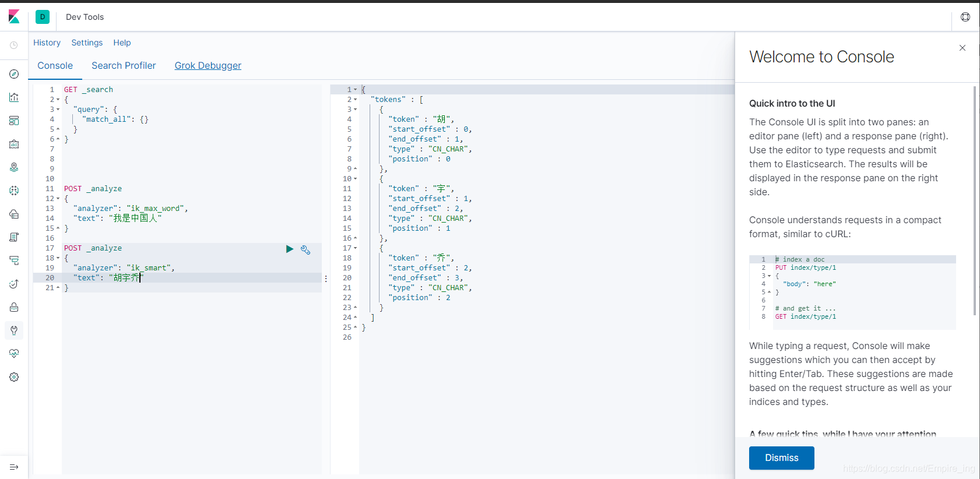Click the token "宇" line in output
Screen dimensions: 980x479
click(x=421, y=189)
